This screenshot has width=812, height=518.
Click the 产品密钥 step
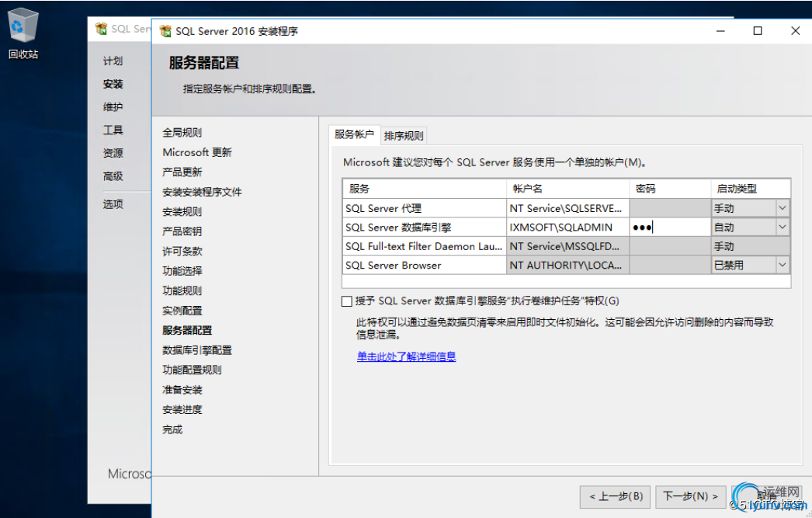[182, 231]
